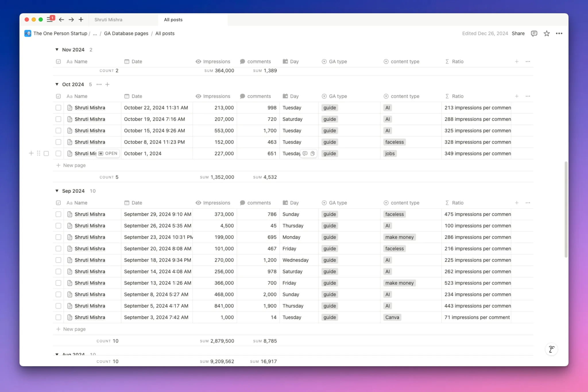Click OPEN on the October 1 row

pos(108,153)
